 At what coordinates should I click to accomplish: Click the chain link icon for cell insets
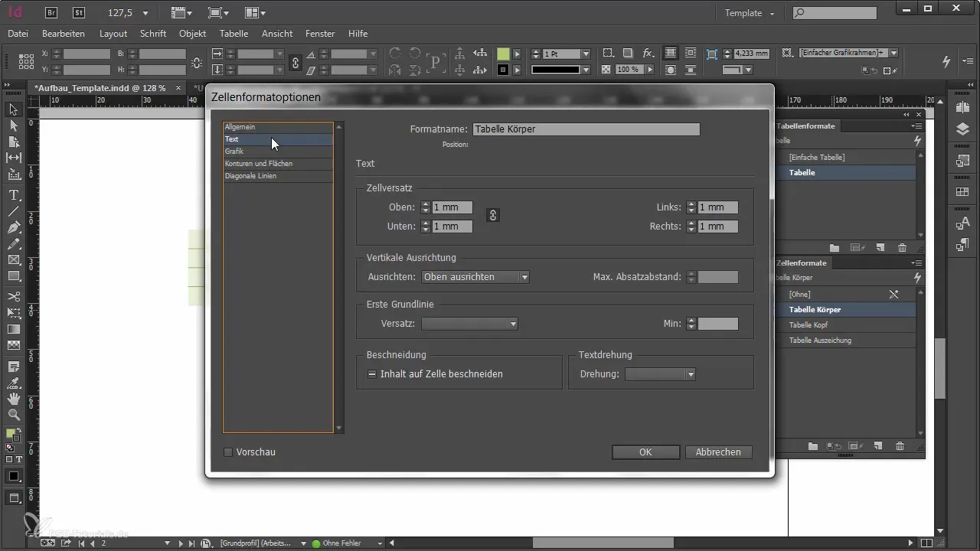[493, 216]
